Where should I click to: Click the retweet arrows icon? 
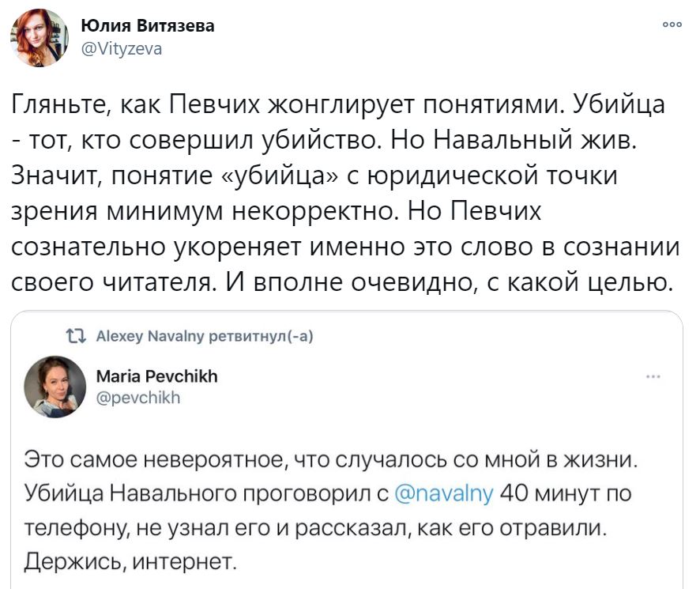[75, 336]
